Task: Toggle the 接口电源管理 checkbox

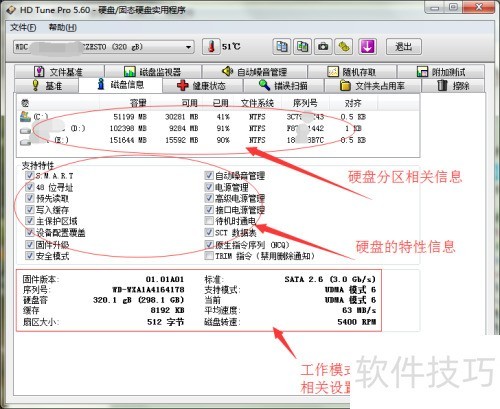Action: click(x=209, y=209)
